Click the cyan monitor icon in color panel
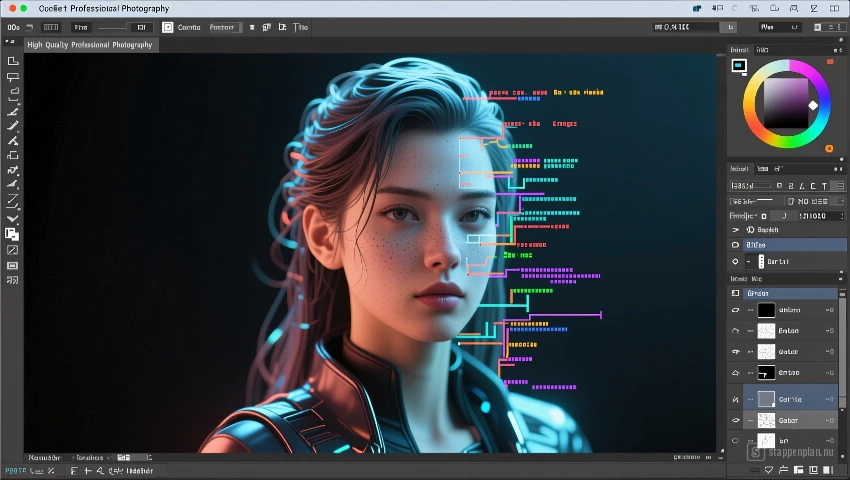Viewport: 850px width, 480px height. pos(739,66)
